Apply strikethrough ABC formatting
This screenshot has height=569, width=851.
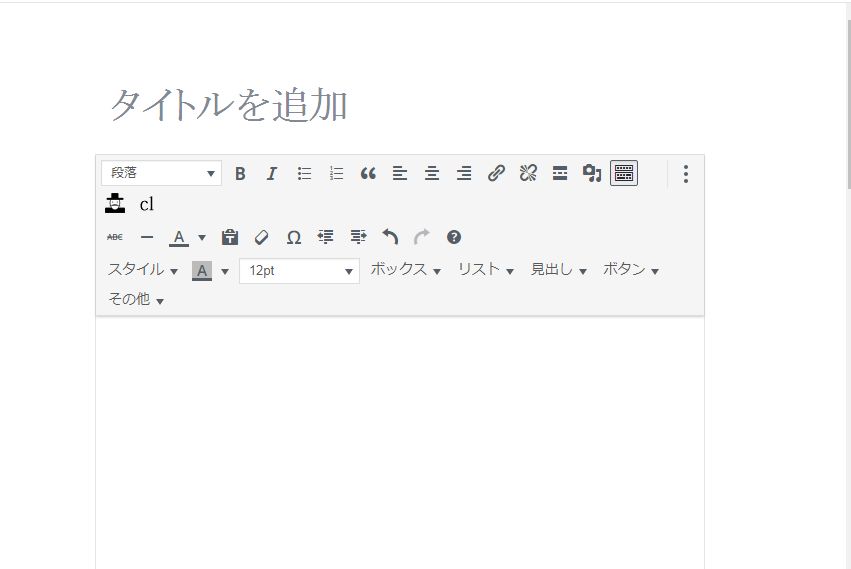coord(115,237)
